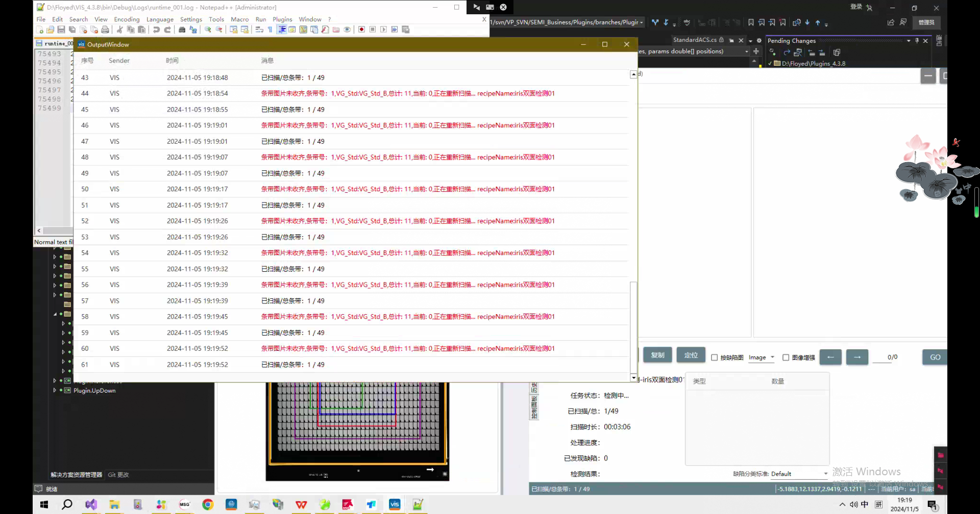Enable 按缺陷图 checkbox
The image size is (980, 514).
click(714, 357)
